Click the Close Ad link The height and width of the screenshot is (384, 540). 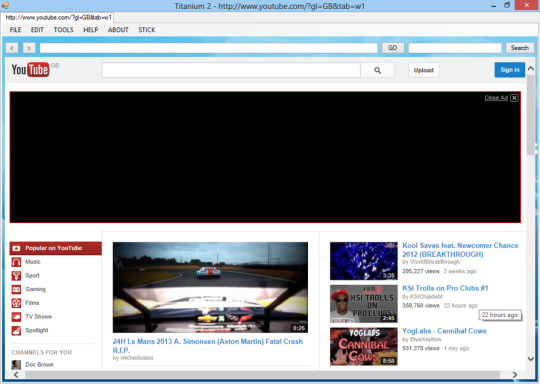tap(496, 98)
